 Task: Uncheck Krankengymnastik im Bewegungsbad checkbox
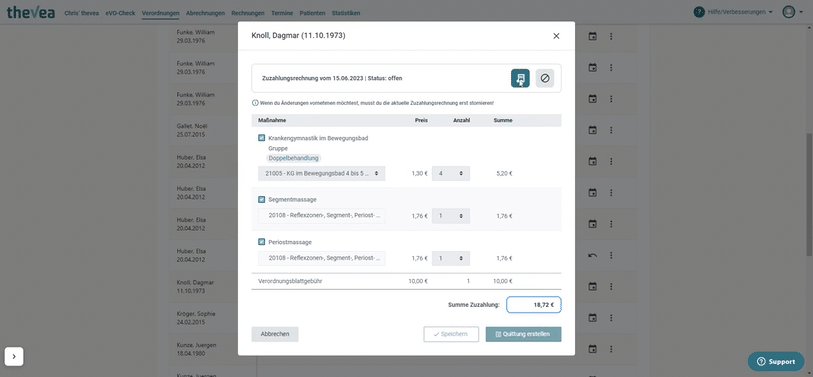[261, 138]
